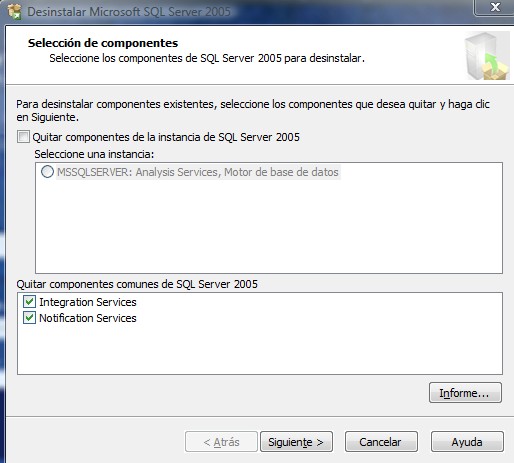
Task: Uncheck the Notification Services checkbox
Action: pyautogui.click(x=29, y=318)
